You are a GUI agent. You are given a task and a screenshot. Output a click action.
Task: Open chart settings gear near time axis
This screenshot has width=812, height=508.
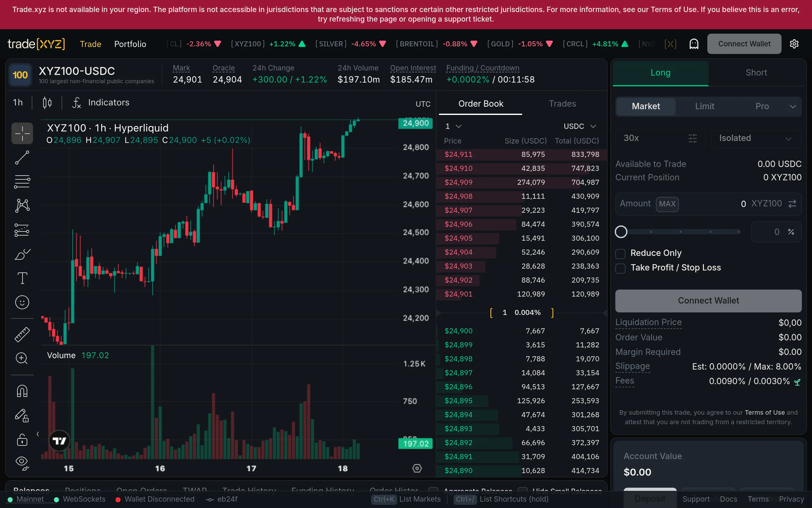pyautogui.click(x=417, y=468)
